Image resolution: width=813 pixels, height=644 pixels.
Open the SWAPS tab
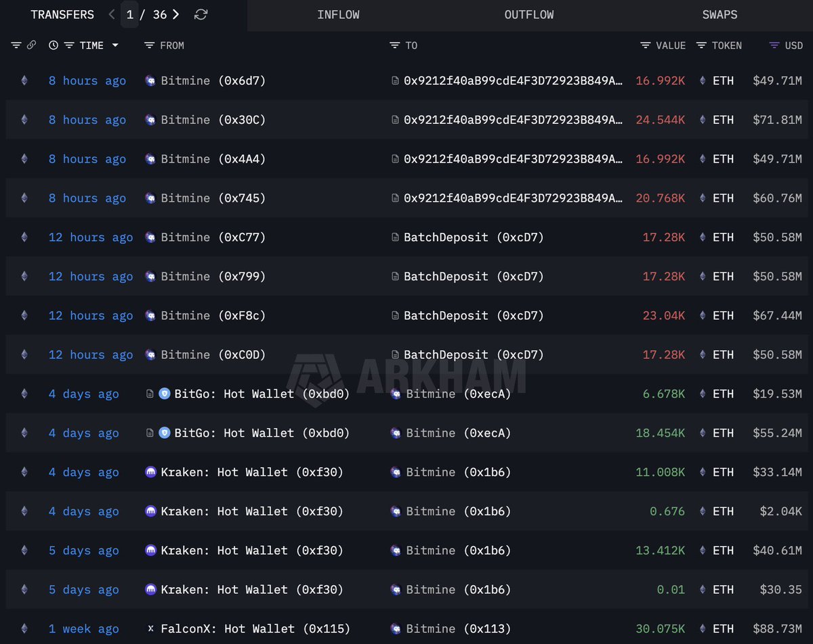720,14
